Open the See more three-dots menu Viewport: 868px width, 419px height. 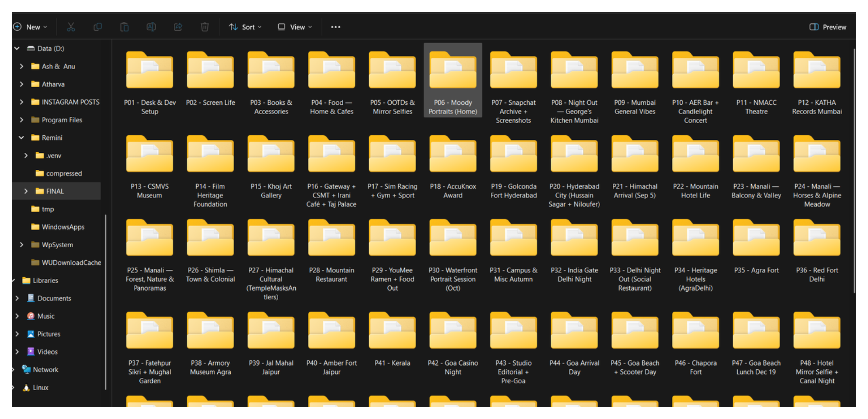pyautogui.click(x=335, y=27)
